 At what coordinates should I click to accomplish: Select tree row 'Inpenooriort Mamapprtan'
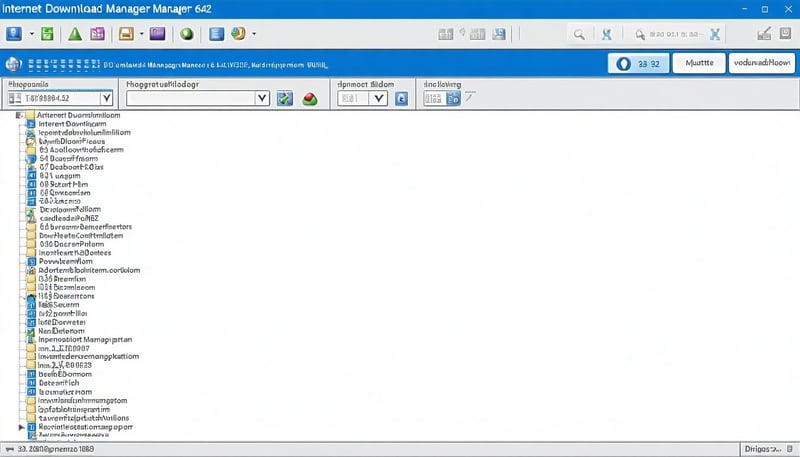coord(85,340)
